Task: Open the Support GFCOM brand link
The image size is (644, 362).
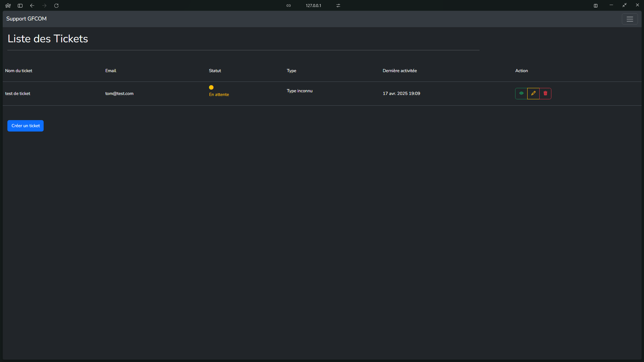Action: [x=27, y=19]
